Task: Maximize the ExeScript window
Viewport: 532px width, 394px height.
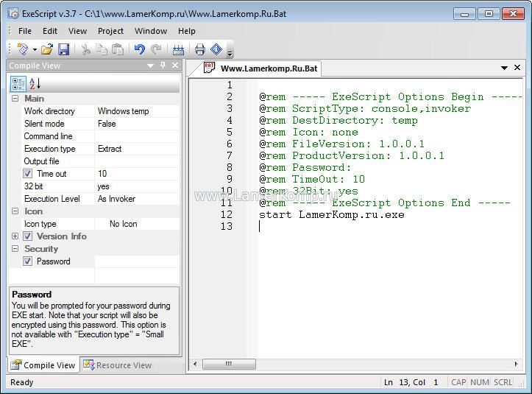Action: [x=489, y=13]
